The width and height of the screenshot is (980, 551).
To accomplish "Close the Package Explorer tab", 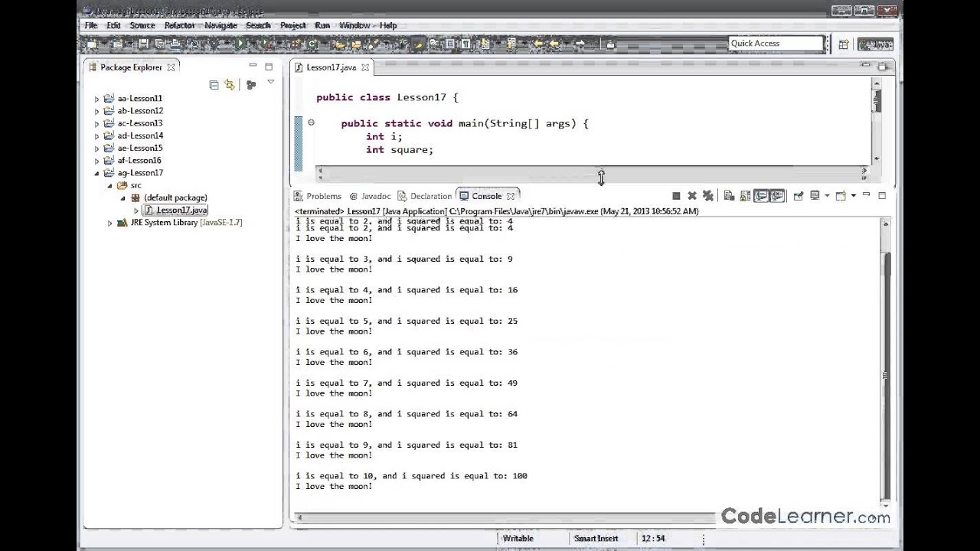I will click(171, 67).
